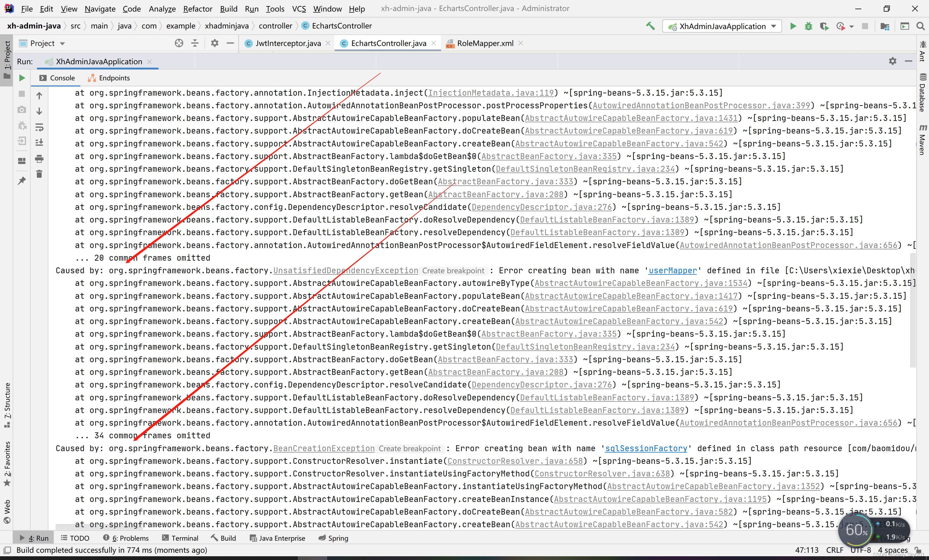Click the profiler run icon
This screenshot has height=560, width=929.
pos(841,26)
